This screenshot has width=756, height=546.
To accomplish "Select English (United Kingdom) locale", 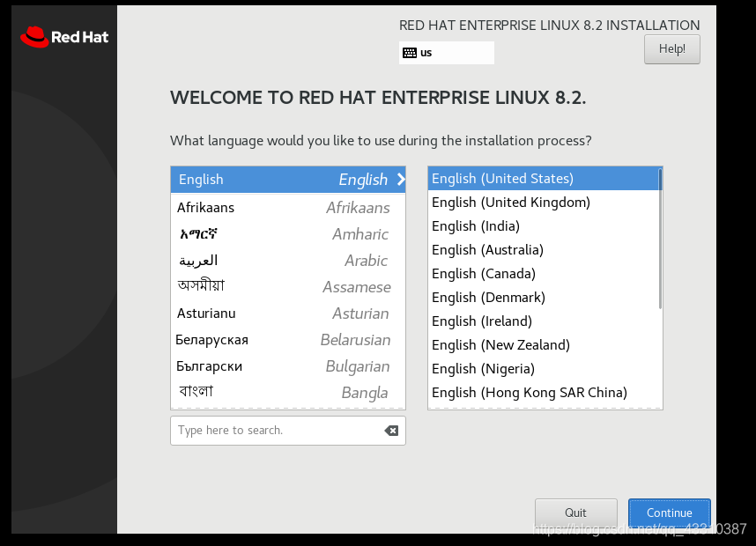I will click(543, 203).
